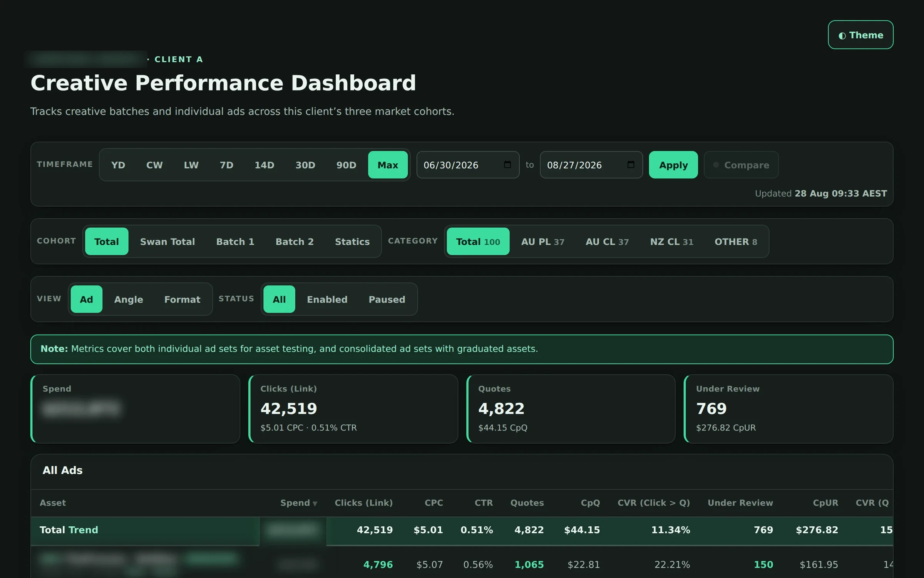Viewport: 924px width, 578px height.
Task: Sort table by CTR column
Action: [x=484, y=503]
